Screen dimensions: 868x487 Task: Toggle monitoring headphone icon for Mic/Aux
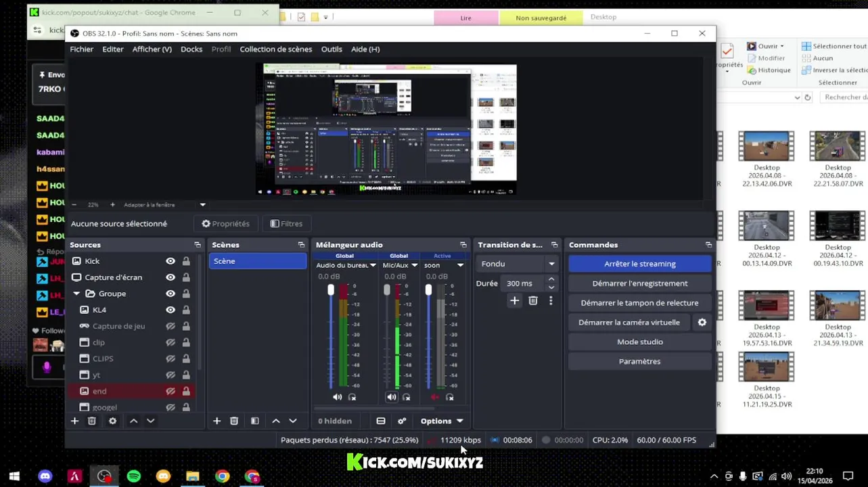[406, 397]
